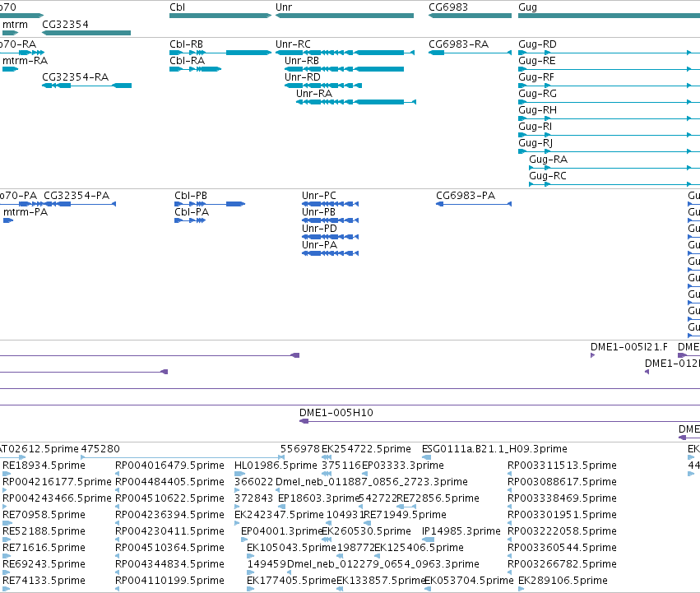The image size is (700, 593).
Task: Select the Gug-RD transcript line
Action: point(609,53)
